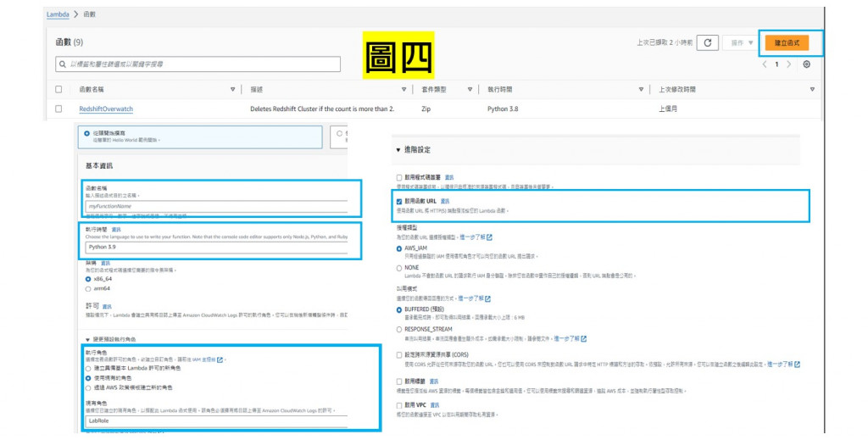Click the 資訊 link beside 執行時間
Image resolution: width=868 pixels, height=440 pixels.
(x=115, y=229)
